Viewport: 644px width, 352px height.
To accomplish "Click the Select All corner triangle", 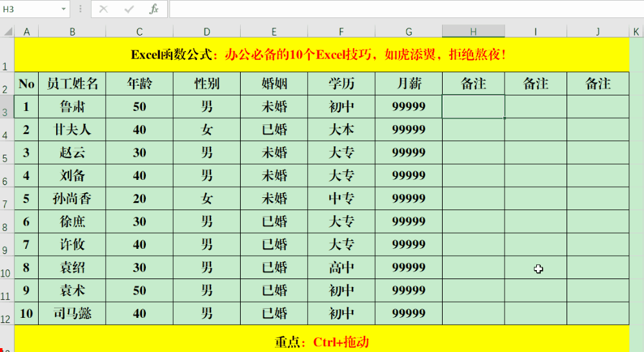I will click(7, 32).
